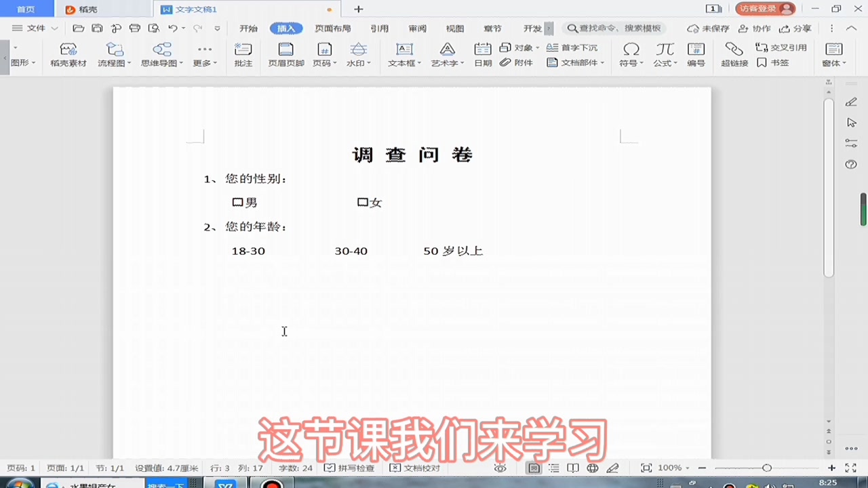The height and width of the screenshot is (488, 868).
Task: Switch to the 页面布局 ribbon tab
Action: click(333, 28)
